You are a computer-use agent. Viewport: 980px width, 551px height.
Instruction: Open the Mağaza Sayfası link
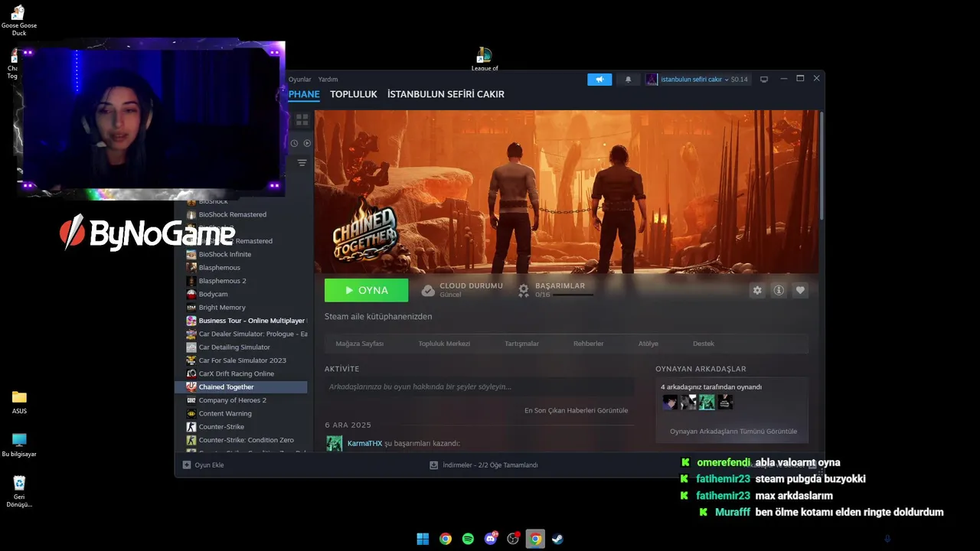(360, 344)
